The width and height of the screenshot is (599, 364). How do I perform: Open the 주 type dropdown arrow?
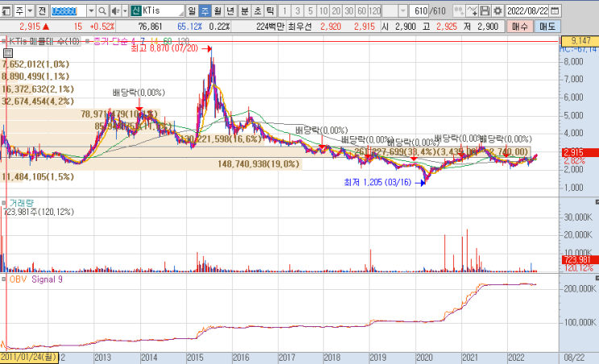(x=30, y=10)
